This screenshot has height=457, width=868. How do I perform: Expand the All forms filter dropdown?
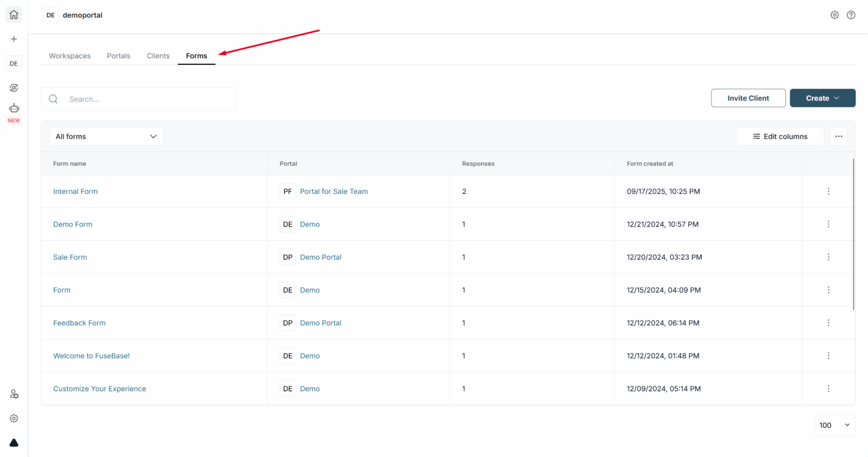pos(106,136)
